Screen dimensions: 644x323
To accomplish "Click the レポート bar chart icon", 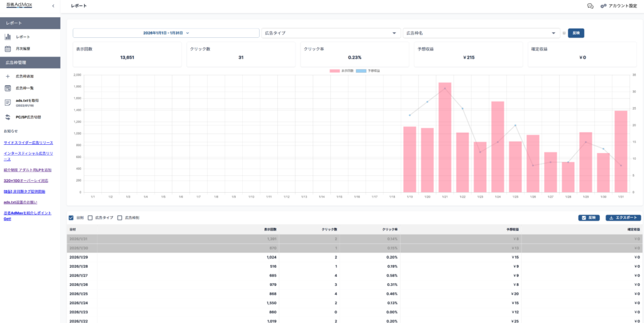I will (x=8, y=37).
